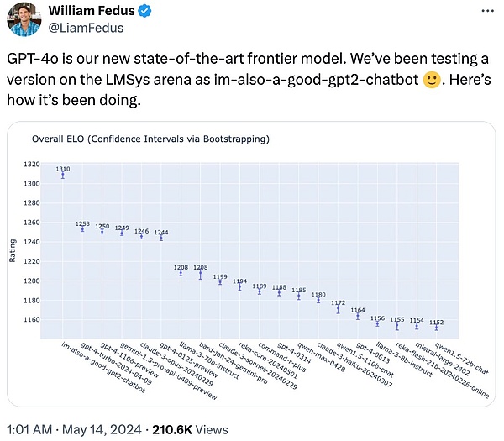Click the 1172 data point marker
504x441 pixels.
338,308
